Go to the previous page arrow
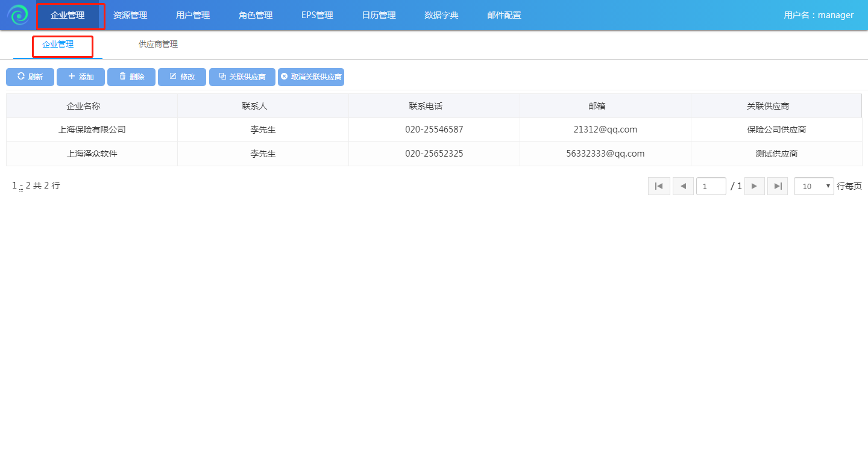Viewport: 868px width, 474px height. click(x=683, y=186)
